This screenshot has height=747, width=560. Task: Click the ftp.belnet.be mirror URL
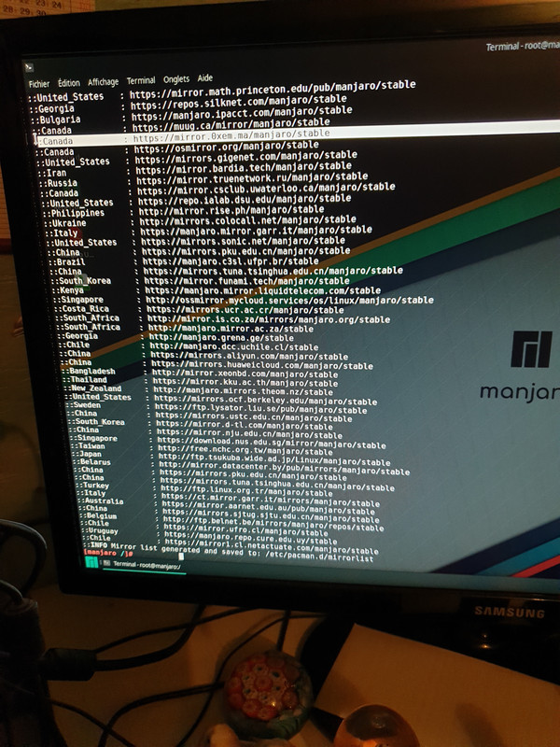(273, 523)
